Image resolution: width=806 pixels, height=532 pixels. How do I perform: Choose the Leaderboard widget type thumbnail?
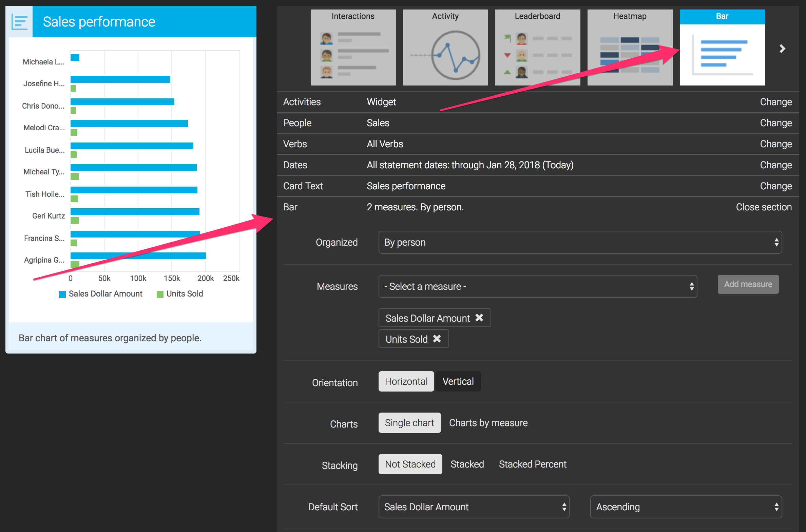[x=537, y=47]
